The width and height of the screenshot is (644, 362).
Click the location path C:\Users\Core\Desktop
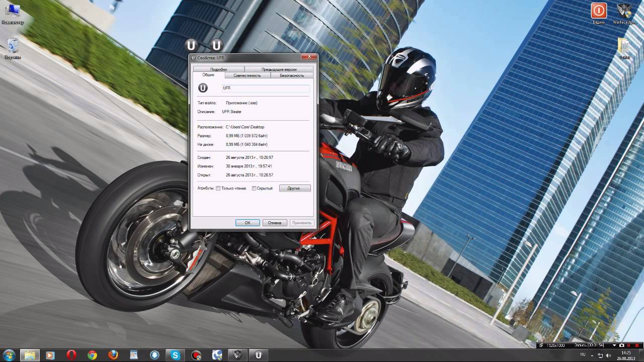pos(245,127)
